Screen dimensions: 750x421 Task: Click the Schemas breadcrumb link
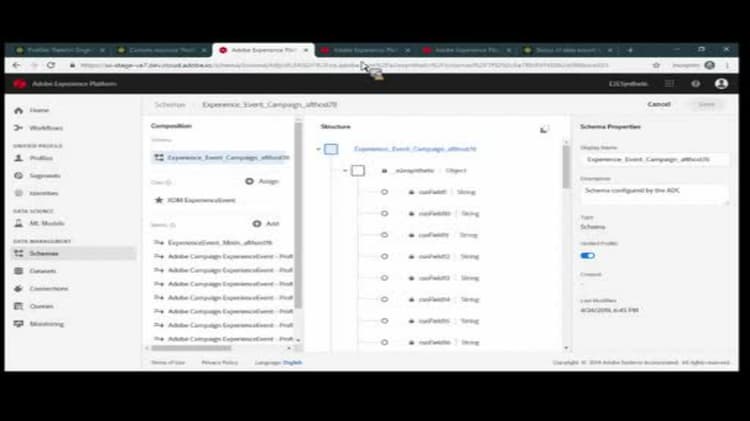(170, 105)
